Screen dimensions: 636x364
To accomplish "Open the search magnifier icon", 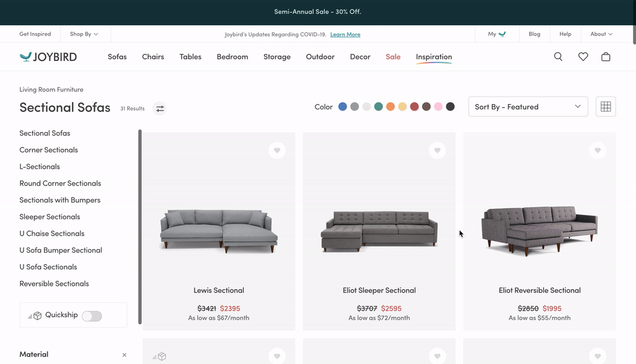I will 558,57.
